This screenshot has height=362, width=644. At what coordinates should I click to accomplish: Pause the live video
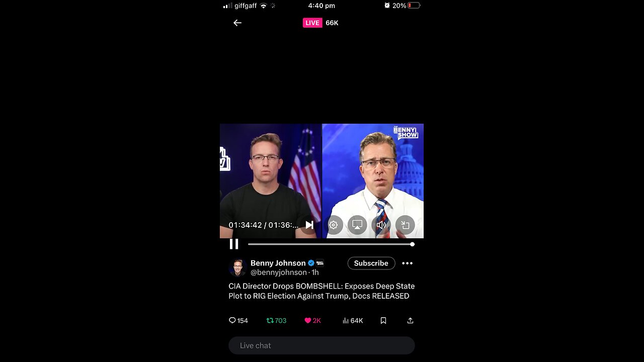coord(234,244)
